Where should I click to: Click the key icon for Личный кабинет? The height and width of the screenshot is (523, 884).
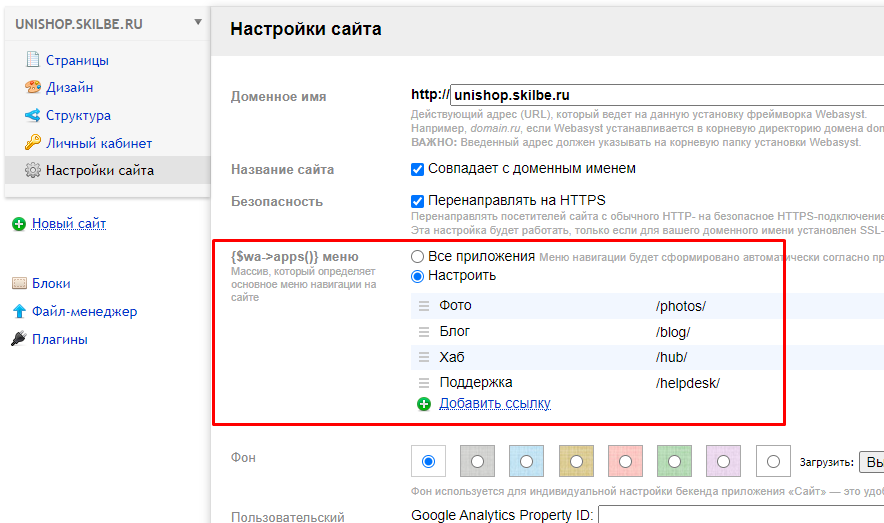[x=32, y=143]
